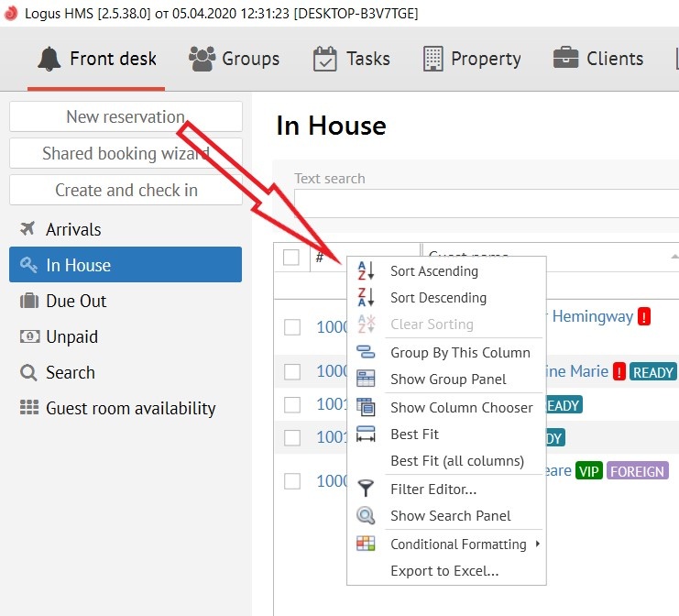This screenshot has width=679, height=616.
Task: Open the Arrivals list in sidebar
Action: point(126,229)
